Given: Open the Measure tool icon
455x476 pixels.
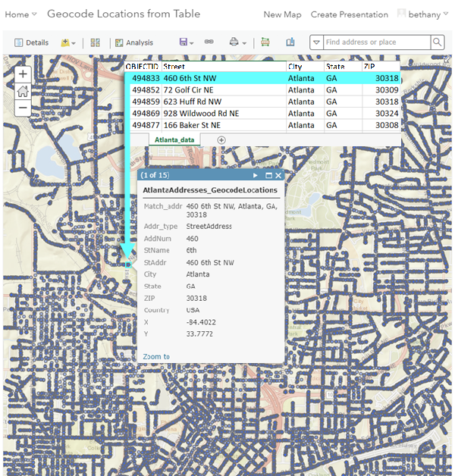Looking at the screenshot, I should pyautogui.click(x=290, y=42).
